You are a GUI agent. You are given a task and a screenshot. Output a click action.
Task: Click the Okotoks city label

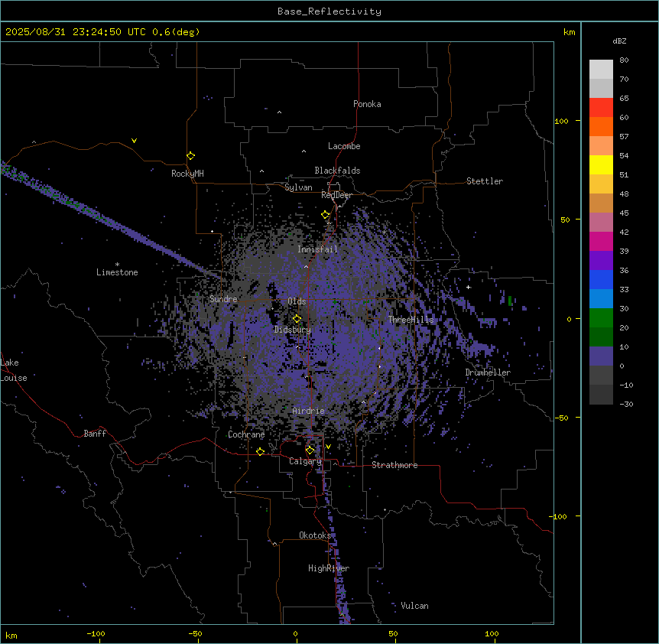point(315,535)
